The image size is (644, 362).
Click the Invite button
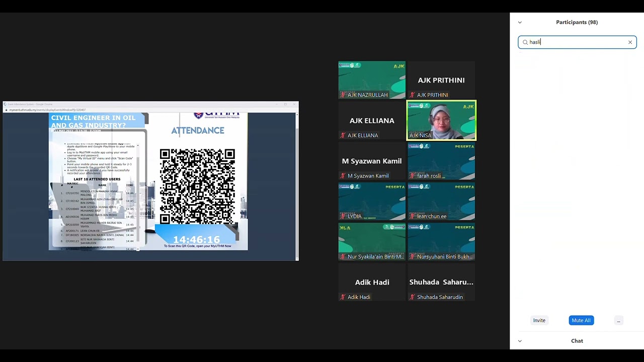(x=539, y=320)
